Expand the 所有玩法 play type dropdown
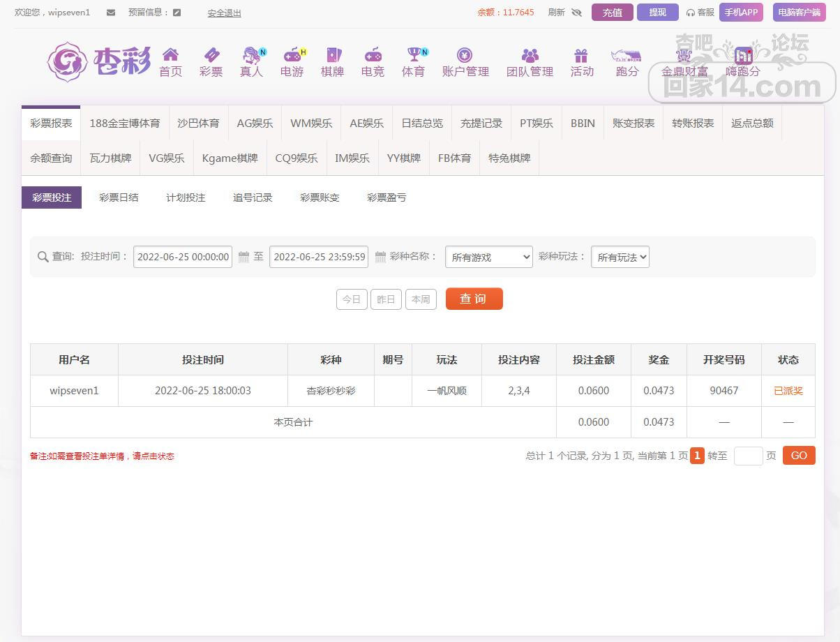 620,257
